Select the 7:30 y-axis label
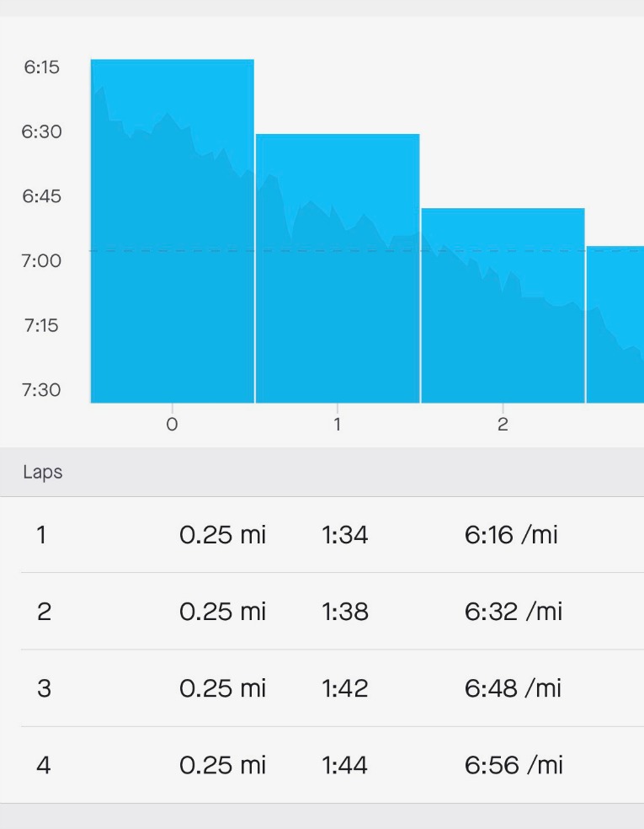The image size is (644, 829). (41, 390)
